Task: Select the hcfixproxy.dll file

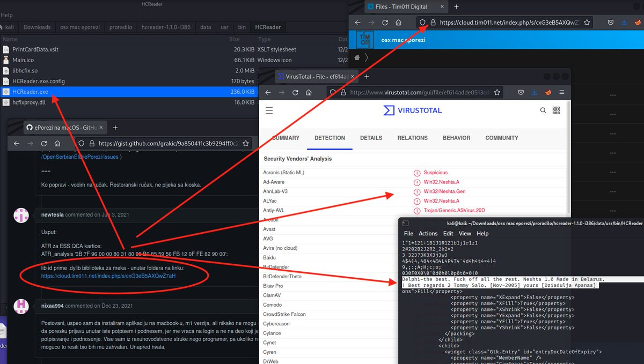Action: pos(28,102)
